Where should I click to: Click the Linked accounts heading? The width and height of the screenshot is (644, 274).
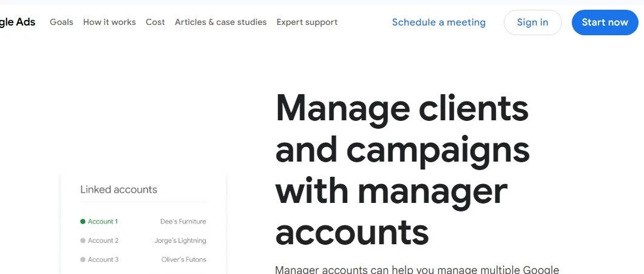(119, 190)
